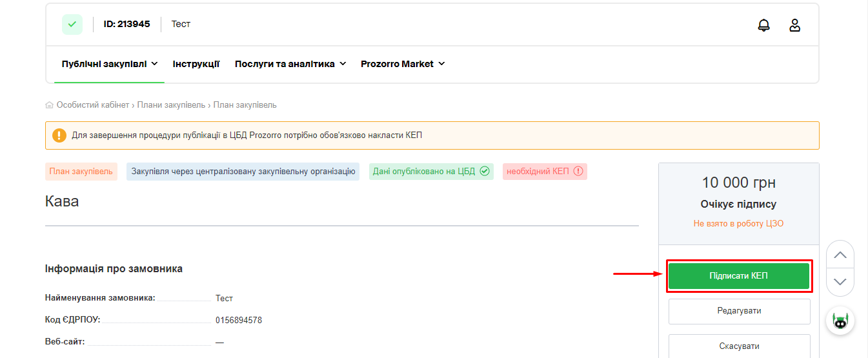868x358 pixels.
Task: Click the home icon in breadcrumbs
Action: tap(50, 105)
